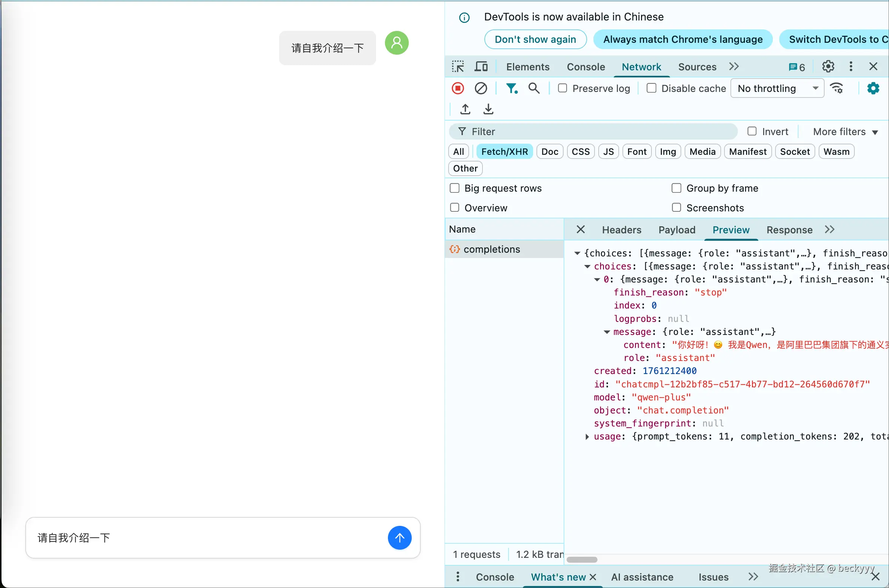
Task: Click the search magnifier icon
Action: (x=534, y=89)
